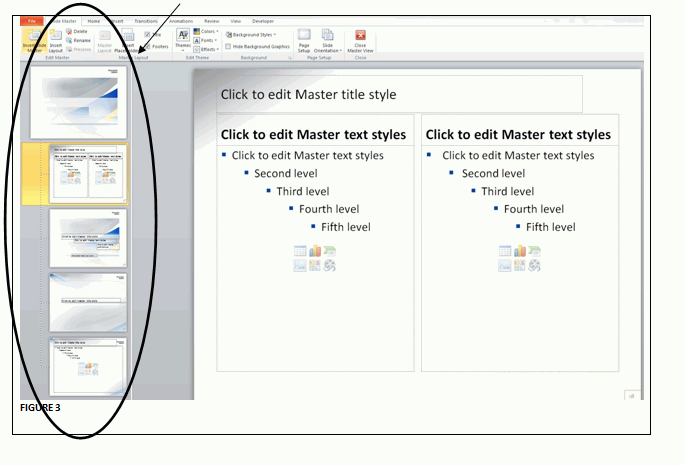Click "Fourth level" text in right placeholder
This screenshot has width=685, height=465.
pos(534,209)
